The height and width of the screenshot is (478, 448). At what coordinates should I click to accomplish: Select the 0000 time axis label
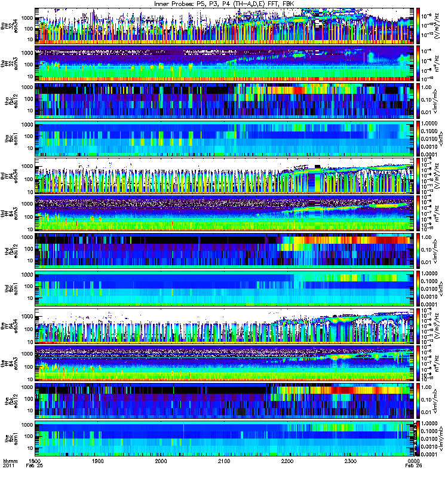[413, 461]
